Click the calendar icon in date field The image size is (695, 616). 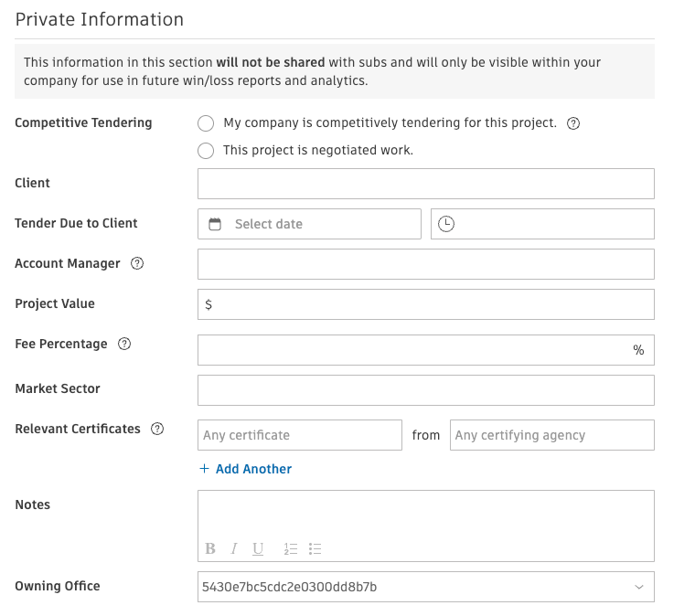[x=215, y=224]
